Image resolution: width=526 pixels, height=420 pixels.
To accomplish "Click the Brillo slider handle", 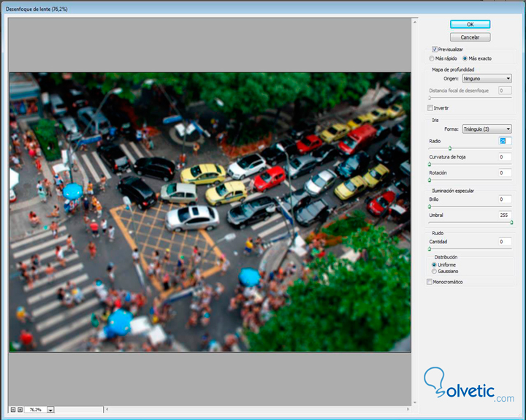I will [x=430, y=207].
